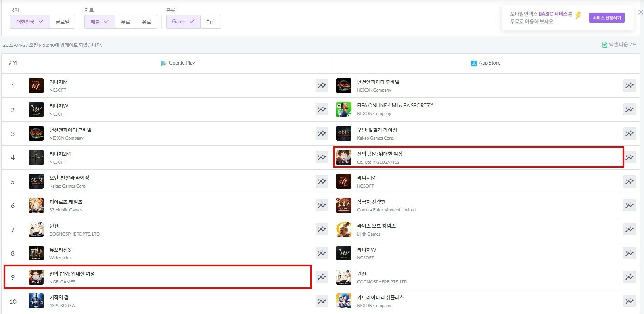Open trend chart for 기적의 검

pyautogui.click(x=322, y=301)
